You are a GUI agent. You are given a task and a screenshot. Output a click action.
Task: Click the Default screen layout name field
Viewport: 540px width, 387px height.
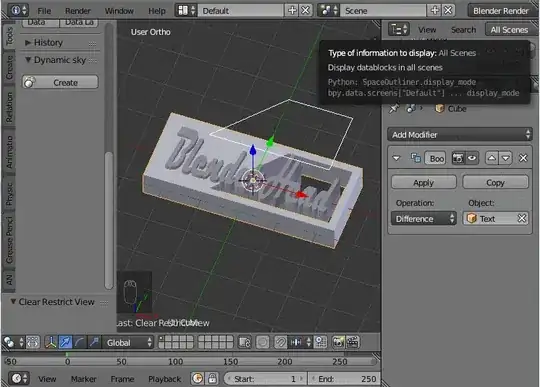pyautogui.click(x=240, y=11)
